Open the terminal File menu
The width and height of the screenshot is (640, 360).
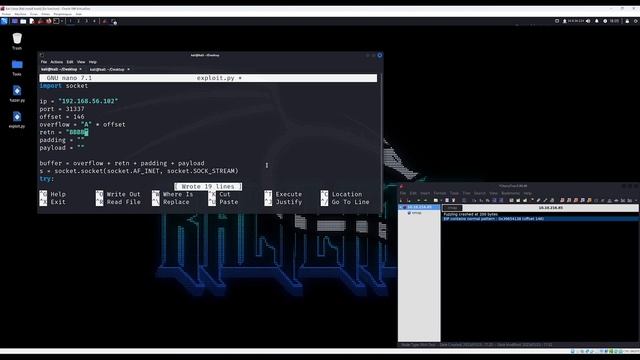[44, 62]
